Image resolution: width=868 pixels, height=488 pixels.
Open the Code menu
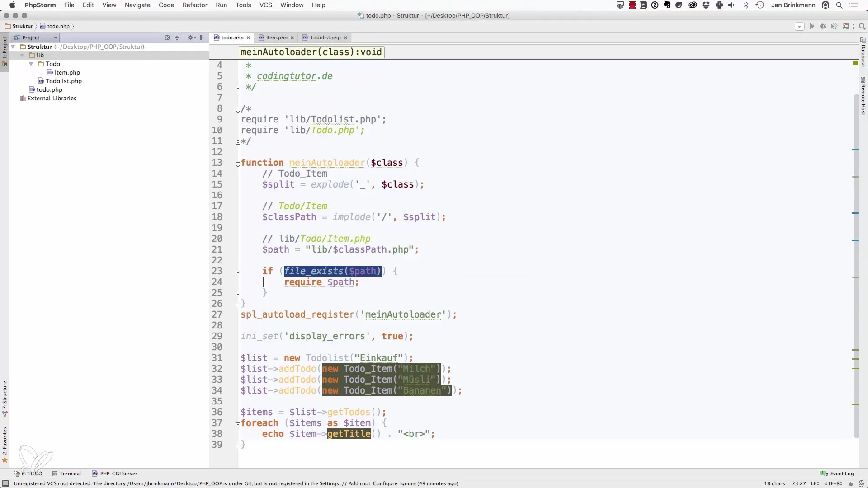[166, 5]
